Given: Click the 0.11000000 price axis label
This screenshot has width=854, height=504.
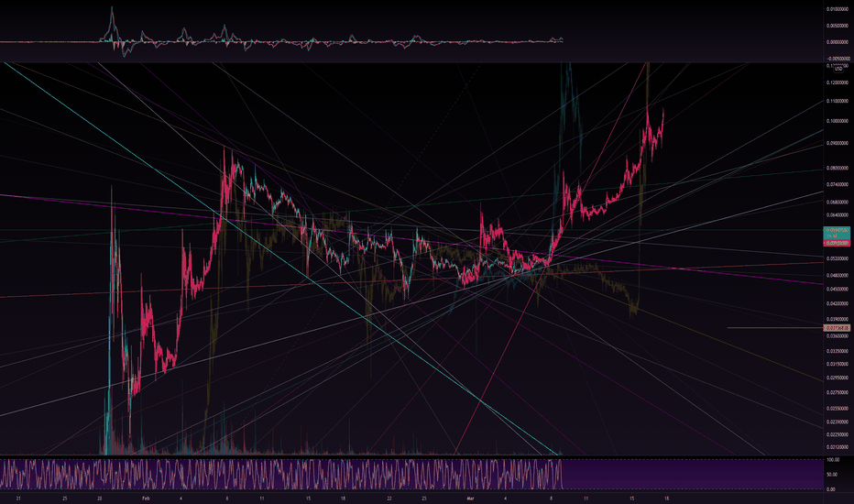Looking at the screenshot, I should pos(838,102).
